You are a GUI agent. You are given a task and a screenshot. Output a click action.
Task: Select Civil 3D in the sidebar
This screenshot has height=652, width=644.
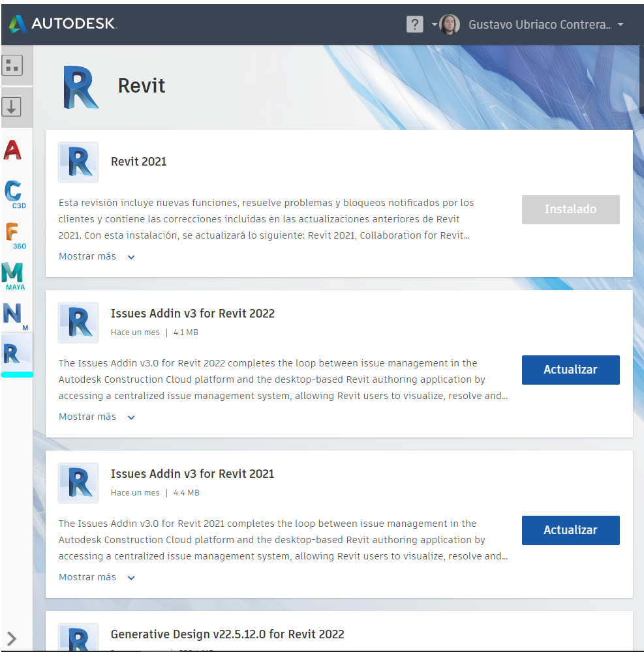[15, 194]
